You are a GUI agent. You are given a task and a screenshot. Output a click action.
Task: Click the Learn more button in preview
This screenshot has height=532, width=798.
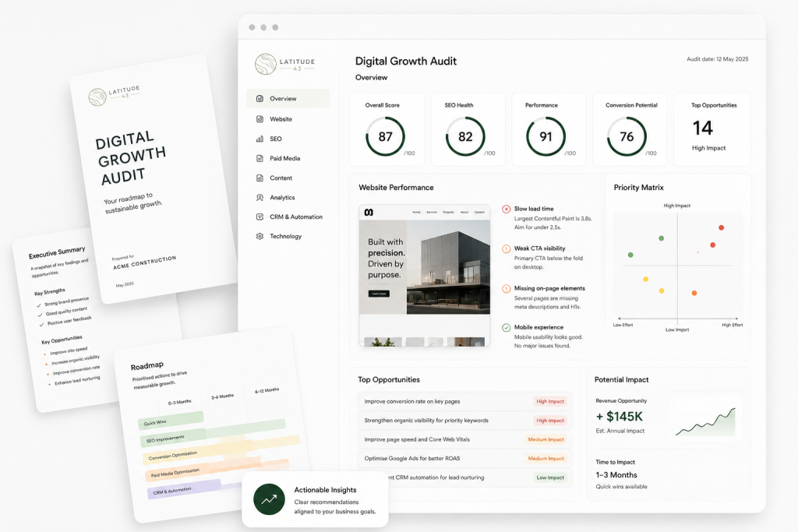point(379,294)
